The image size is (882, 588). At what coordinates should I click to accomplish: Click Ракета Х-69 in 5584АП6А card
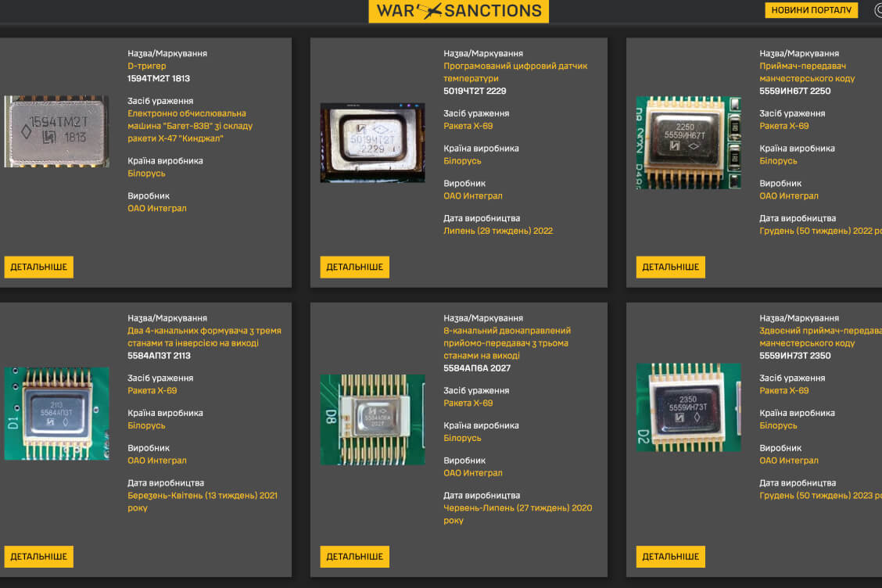pos(468,403)
